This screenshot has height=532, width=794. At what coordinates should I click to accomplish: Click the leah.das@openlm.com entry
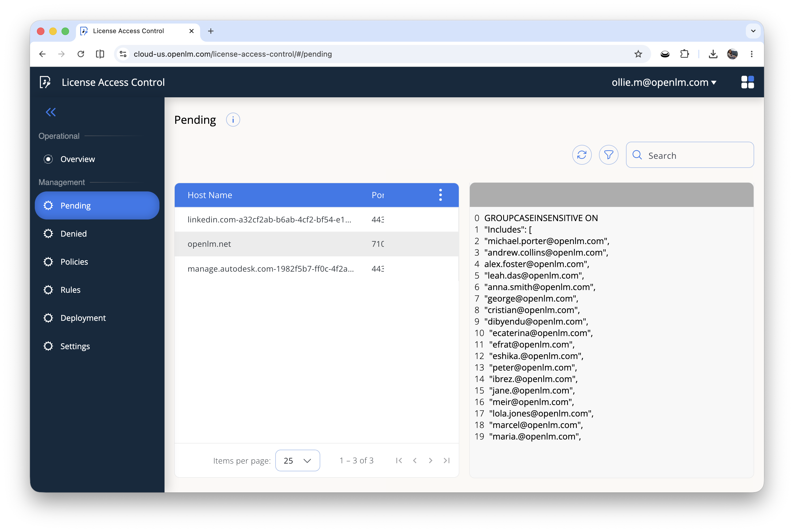pos(534,276)
